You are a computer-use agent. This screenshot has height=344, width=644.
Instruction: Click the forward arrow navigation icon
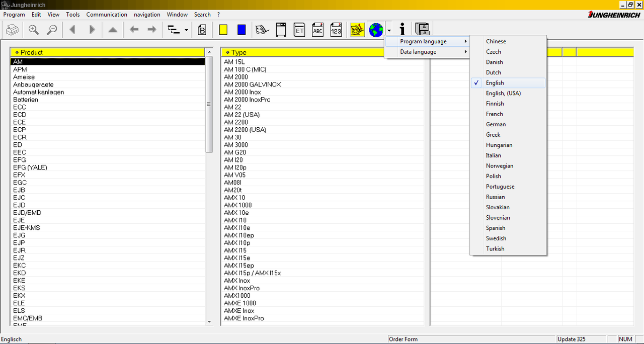(151, 30)
